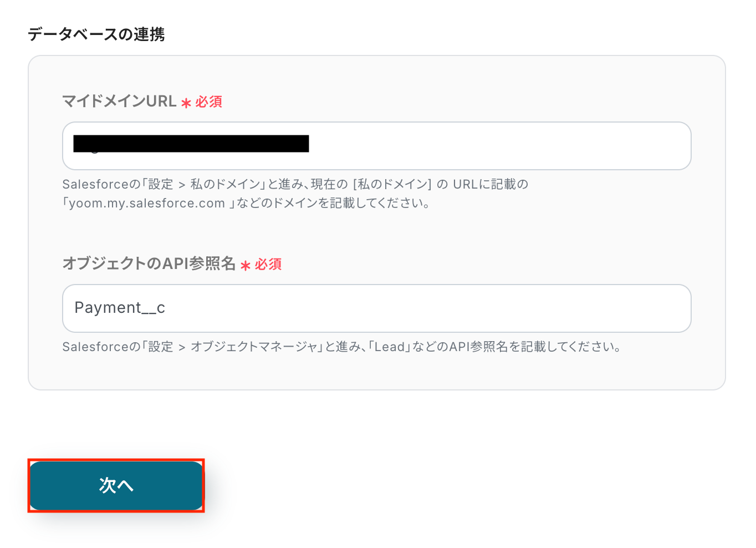Click the データベースの連携 heading

96,34
